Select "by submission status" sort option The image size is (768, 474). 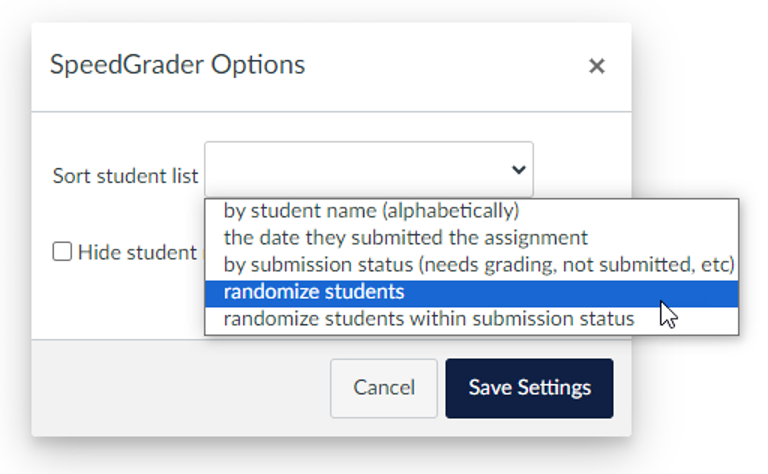click(x=479, y=265)
